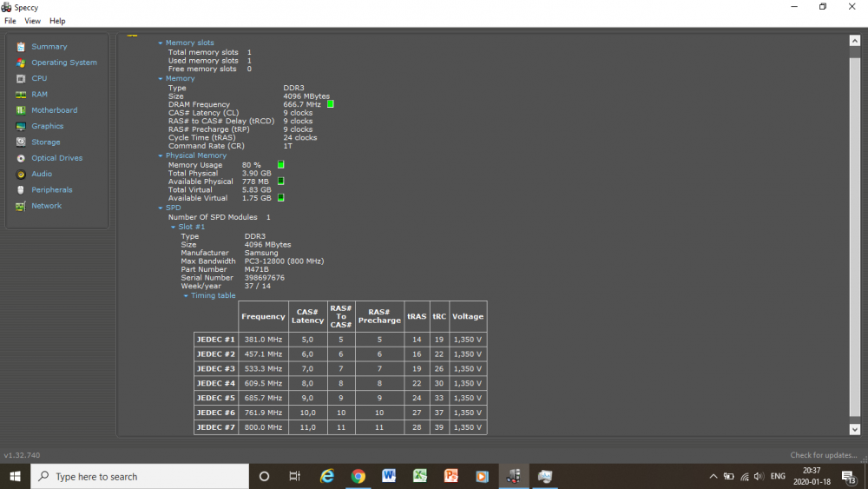Viewport: 868px width, 489px height.
Task: Click in the Type here to search box
Action: point(140,476)
